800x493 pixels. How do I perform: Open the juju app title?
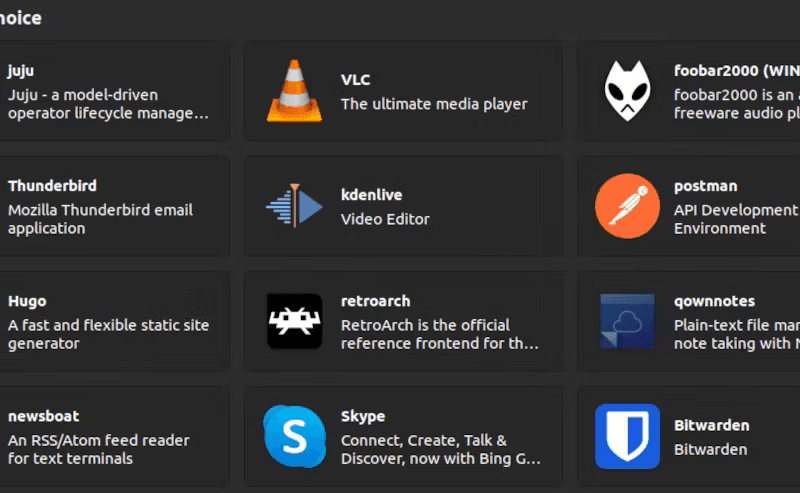coord(21,71)
